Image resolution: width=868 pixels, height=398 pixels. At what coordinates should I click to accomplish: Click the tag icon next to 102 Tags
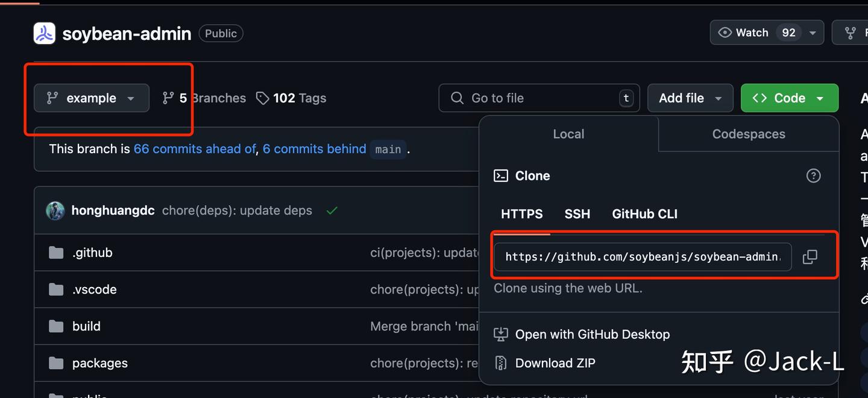262,98
